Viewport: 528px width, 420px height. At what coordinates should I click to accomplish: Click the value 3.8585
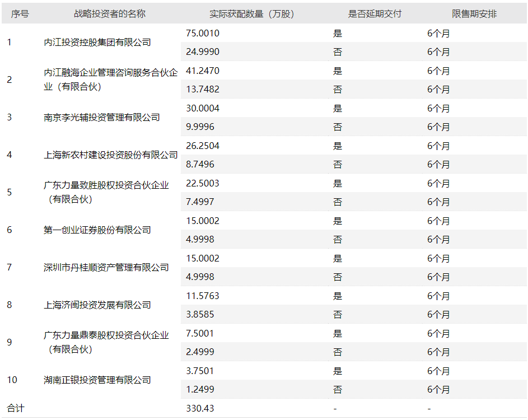[200, 315]
